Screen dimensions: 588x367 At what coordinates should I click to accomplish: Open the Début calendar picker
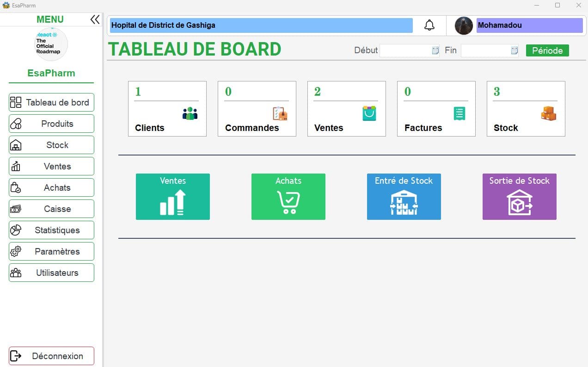coord(435,50)
